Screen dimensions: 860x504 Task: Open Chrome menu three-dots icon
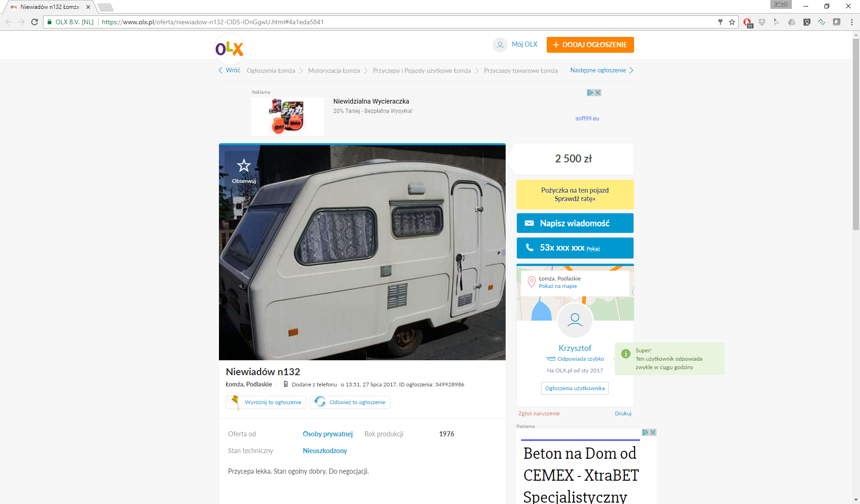coord(852,22)
